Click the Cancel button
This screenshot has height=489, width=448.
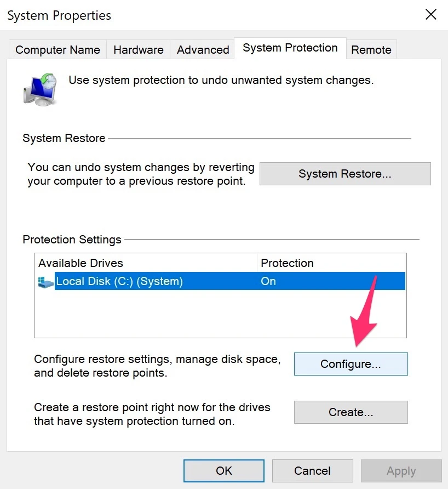312,470
